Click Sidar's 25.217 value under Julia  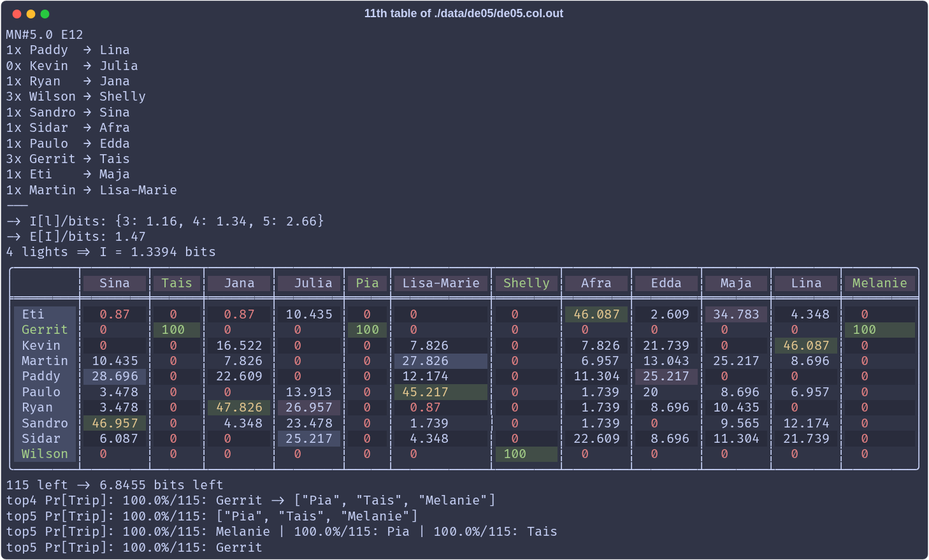click(x=309, y=438)
